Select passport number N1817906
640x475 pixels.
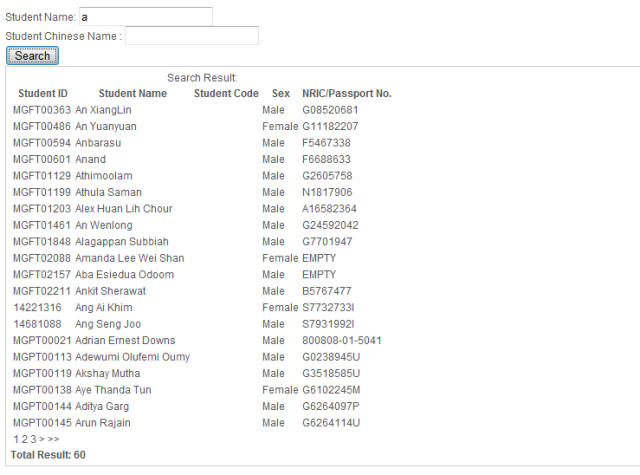[327, 192]
